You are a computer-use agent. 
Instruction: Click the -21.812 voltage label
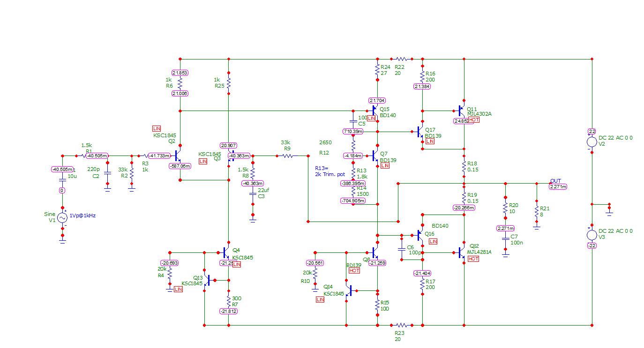click(x=229, y=311)
